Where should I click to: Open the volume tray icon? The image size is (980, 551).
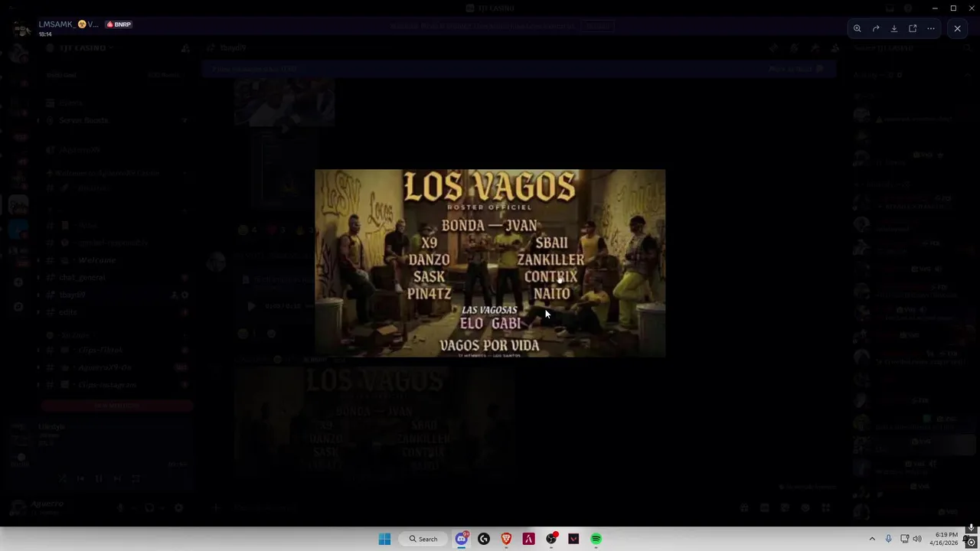[x=917, y=539]
